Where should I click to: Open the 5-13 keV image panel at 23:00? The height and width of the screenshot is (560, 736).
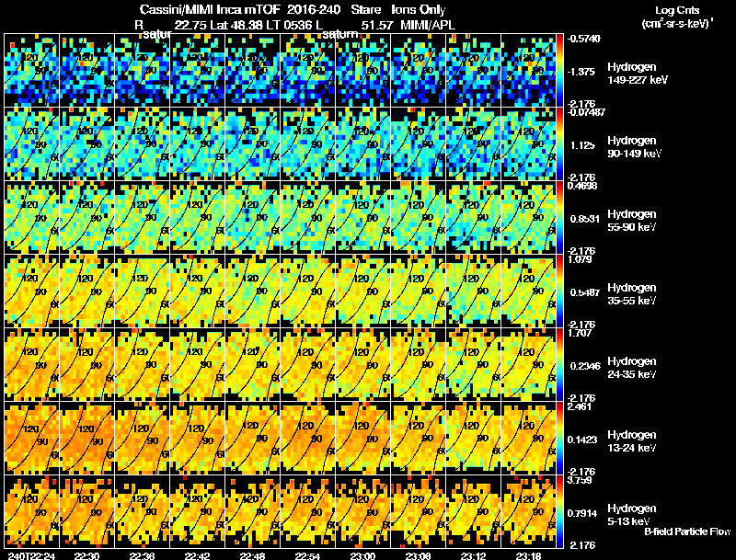(362, 511)
